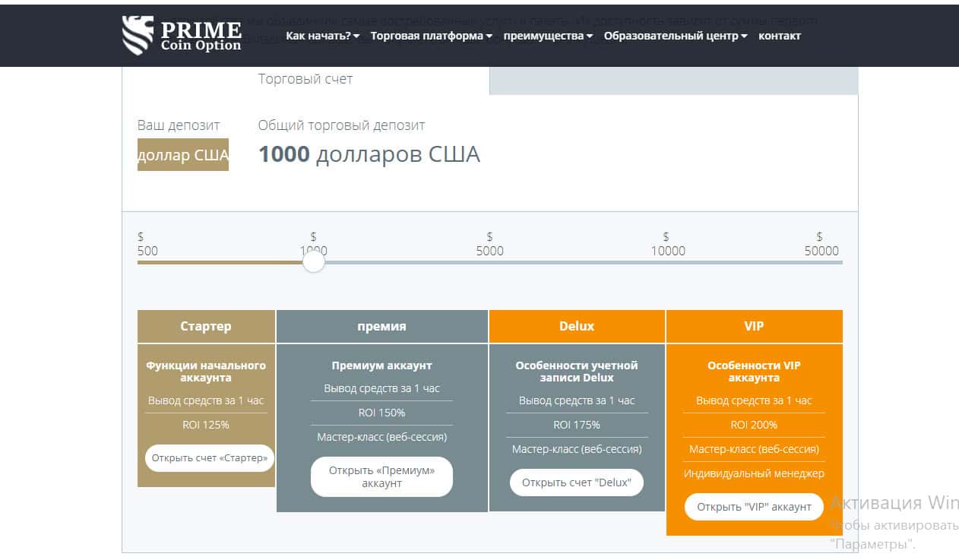Click the Открыть счет "Delux" button
The width and height of the screenshot is (959, 560).
[x=576, y=482]
